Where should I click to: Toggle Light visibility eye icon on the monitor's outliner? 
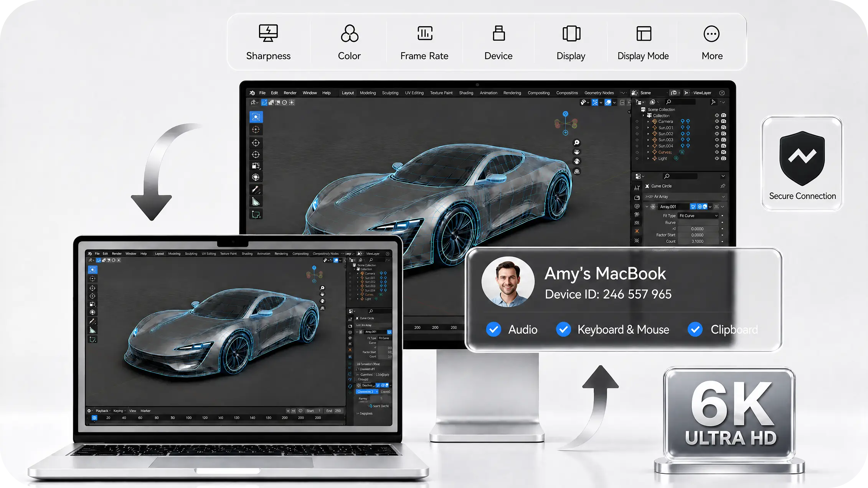tap(716, 158)
